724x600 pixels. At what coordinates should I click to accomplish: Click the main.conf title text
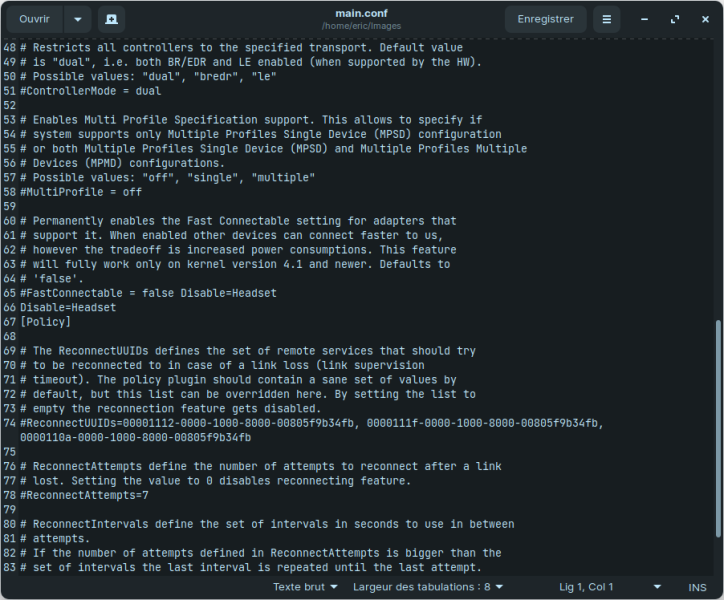[362, 13]
